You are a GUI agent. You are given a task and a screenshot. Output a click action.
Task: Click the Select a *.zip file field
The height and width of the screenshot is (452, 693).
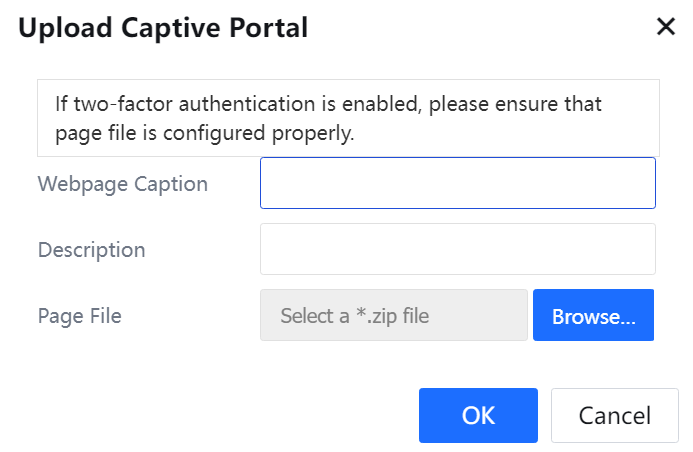click(x=393, y=316)
